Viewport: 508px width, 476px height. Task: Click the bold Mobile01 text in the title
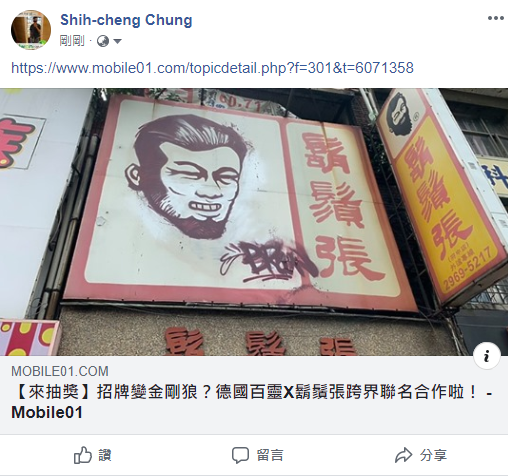point(47,412)
